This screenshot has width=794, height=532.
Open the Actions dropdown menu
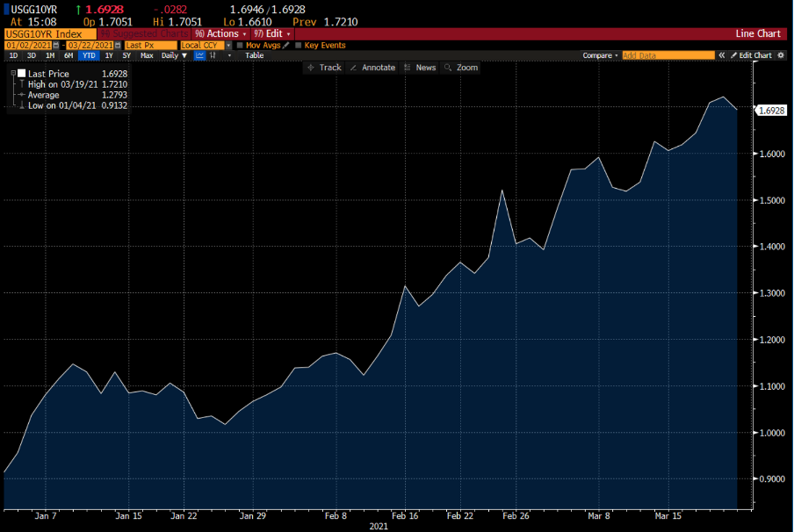click(x=224, y=33)
